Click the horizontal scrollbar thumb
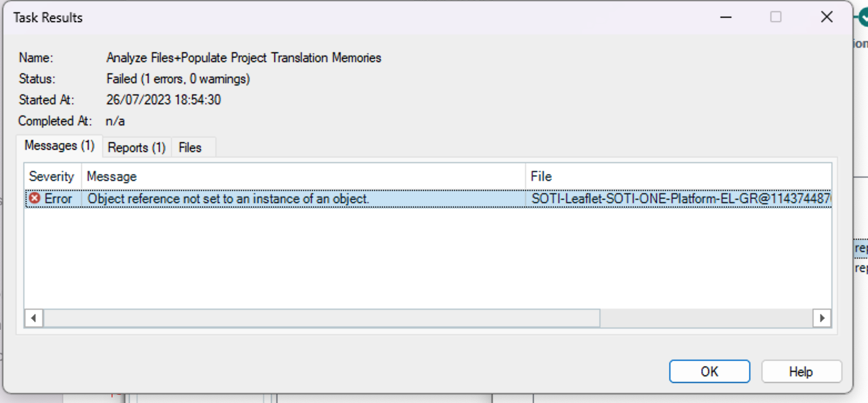The width and height of the screenshot is (868, 403). [322, 319]
